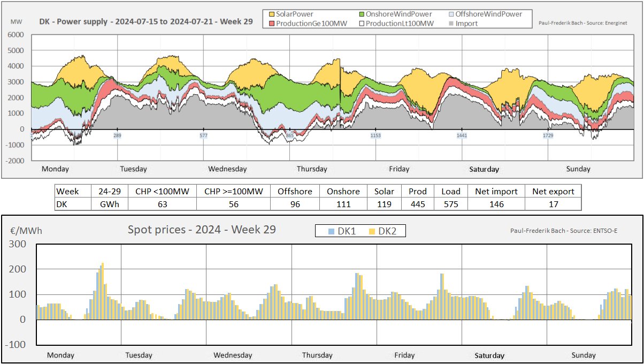The width and height of the screenshot is (644, 364).
Task: Click Saturday label on the spot prices chart
Action: 489,355
